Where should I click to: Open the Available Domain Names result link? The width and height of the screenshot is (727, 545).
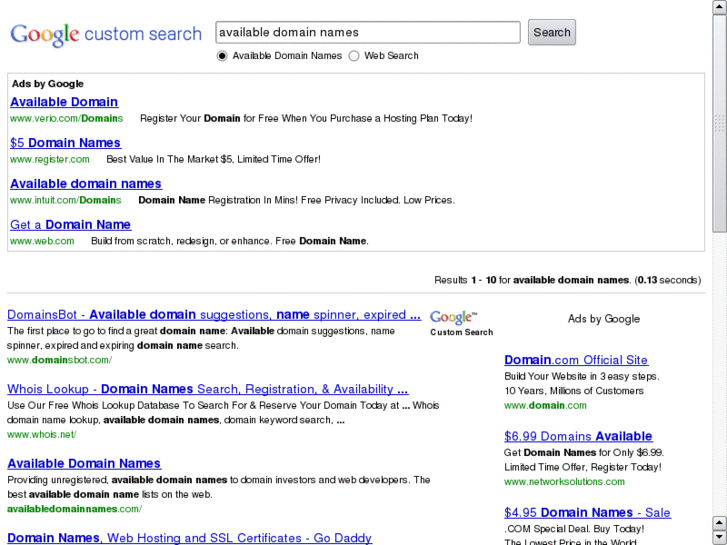[84, 463]
